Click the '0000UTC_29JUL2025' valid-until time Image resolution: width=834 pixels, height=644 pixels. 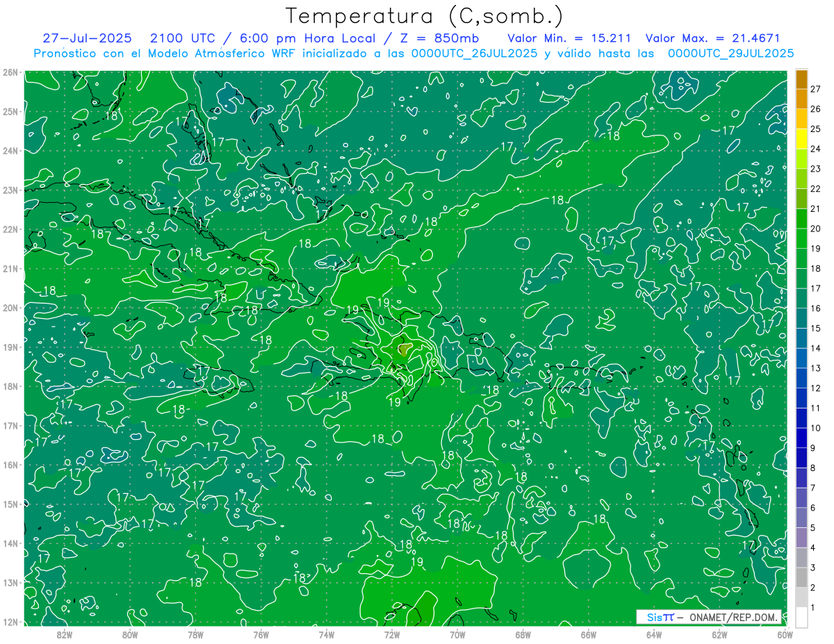(x=730, y=53)
